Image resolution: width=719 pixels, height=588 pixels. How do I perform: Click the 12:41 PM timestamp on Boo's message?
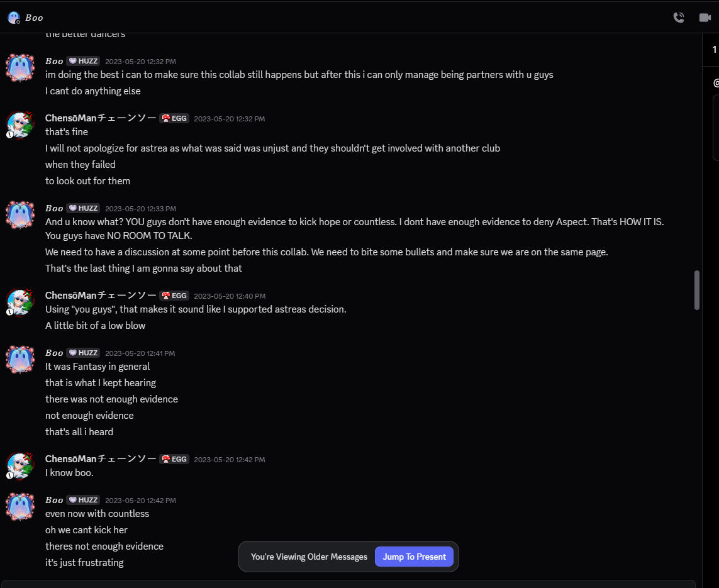(x=140, y=353)
